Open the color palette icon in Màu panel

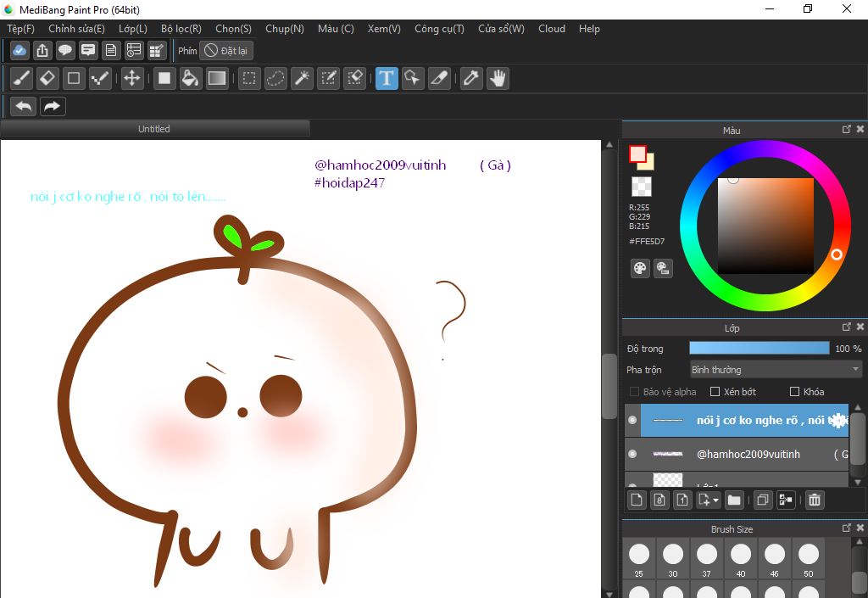tap(640, 269)
